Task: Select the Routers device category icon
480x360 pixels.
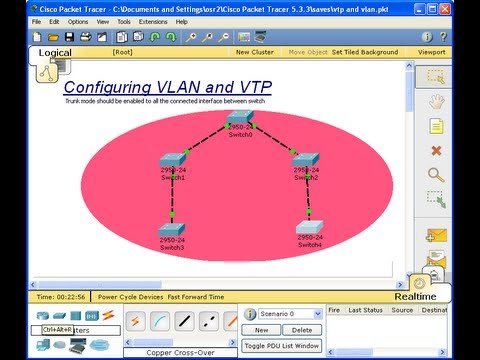Action: point(43,315)
